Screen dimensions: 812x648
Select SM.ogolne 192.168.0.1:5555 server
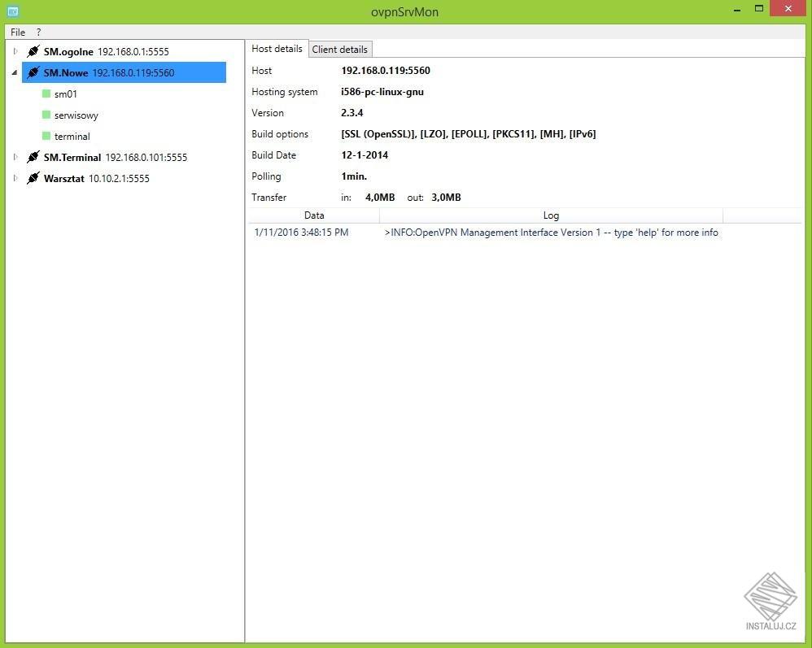[x=106, y=51]
